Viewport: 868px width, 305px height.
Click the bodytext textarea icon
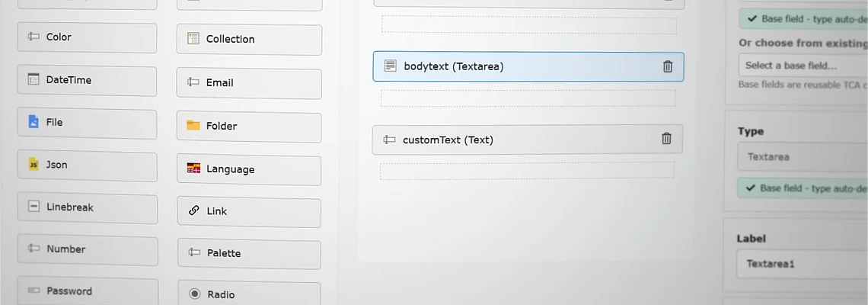pyautogui.click(x=391, y=66)
